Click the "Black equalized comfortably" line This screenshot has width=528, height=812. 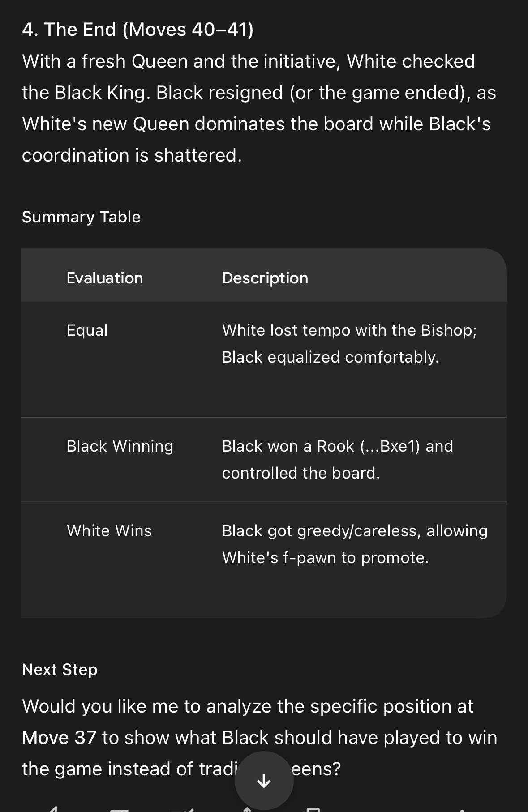point(330,357)
